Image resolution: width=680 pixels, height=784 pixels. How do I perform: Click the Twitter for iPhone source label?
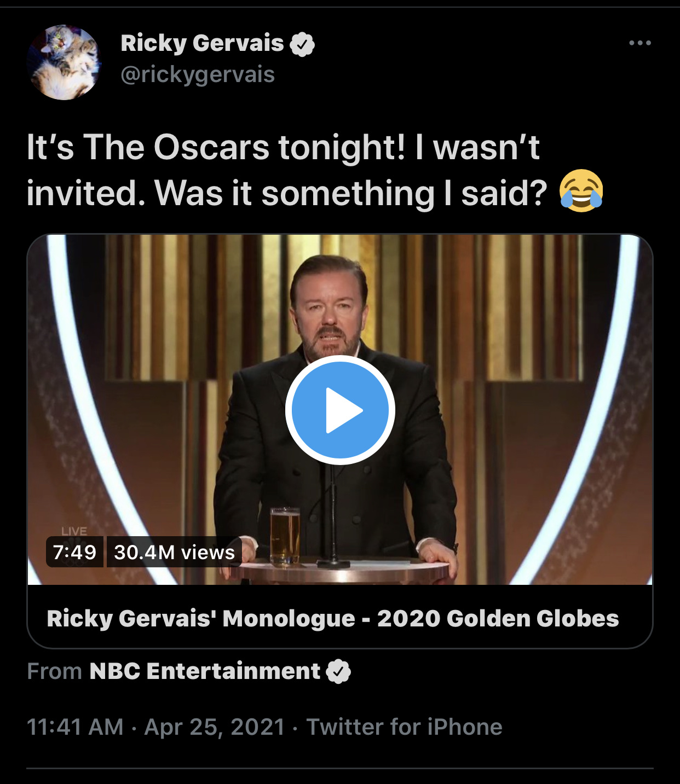point(404,727)
